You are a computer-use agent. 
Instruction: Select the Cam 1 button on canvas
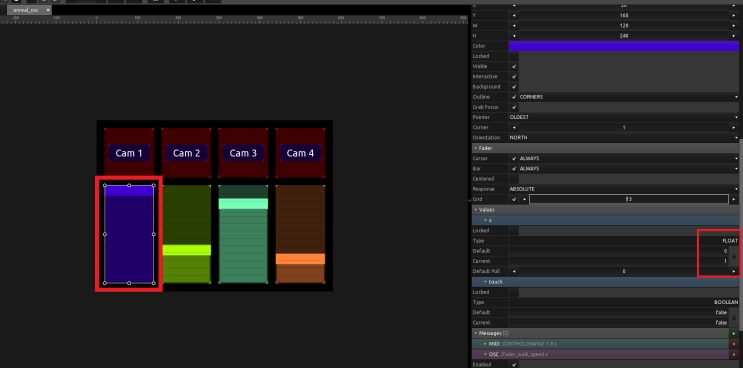click(x=129, y=153)
